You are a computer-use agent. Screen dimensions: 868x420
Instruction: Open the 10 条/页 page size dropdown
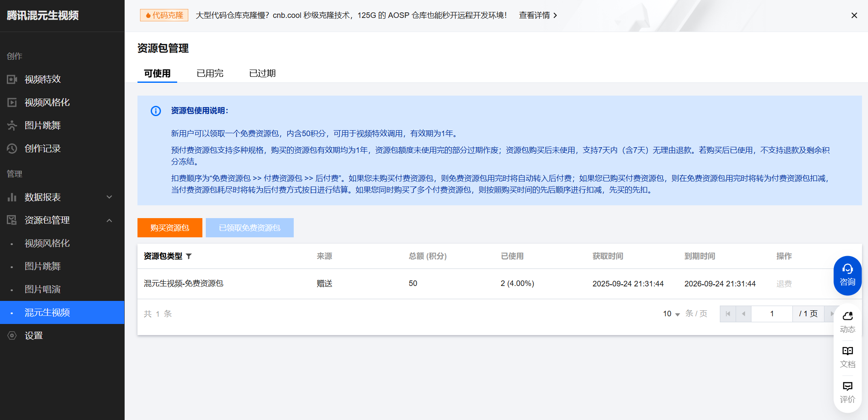tap(671, 314)
